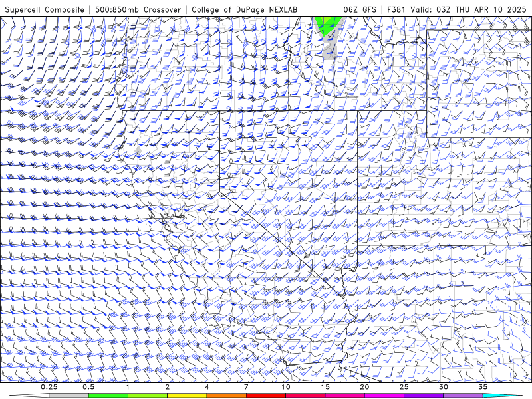This screenshot has width=532, height=399.
Task: Click the "Supercell Composite" title text
Action: tap(45, 9)
